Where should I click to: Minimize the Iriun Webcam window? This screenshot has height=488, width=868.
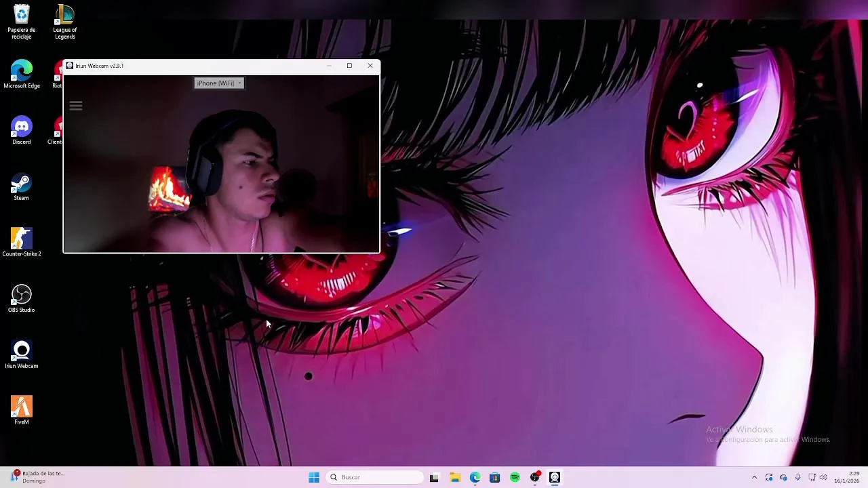pyautogui.click(x=329, y=66)
